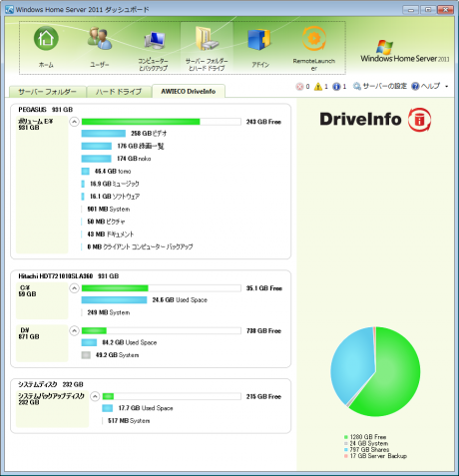Open the dropdown arrow next to Help
This screenshot has height=476, width=459.
click(447, 87)
